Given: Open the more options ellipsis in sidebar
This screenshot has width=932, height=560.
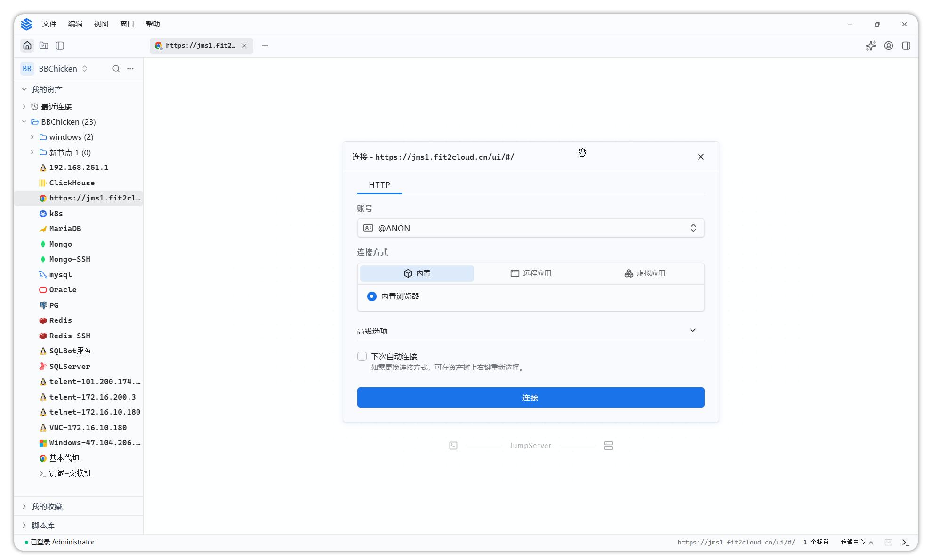Looking at the screenshot, I should click(x=130, y=69).
